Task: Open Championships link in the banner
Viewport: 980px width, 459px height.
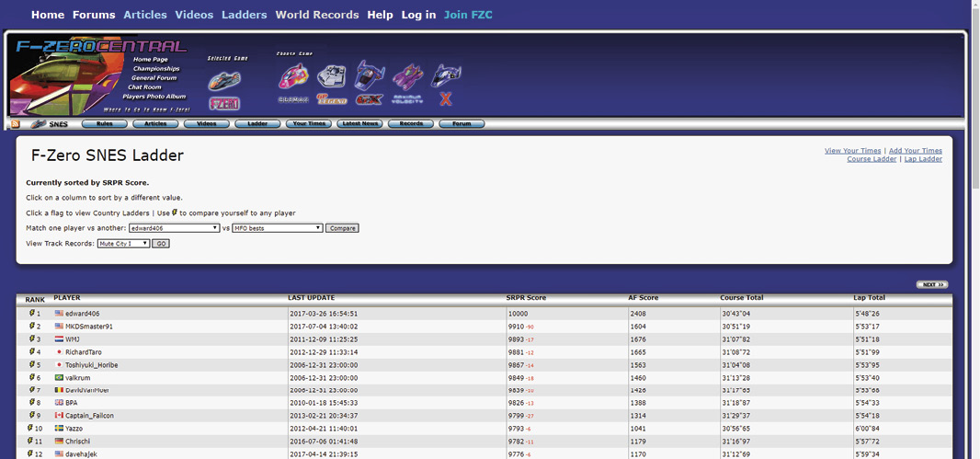Action: [x=155, y=69]
